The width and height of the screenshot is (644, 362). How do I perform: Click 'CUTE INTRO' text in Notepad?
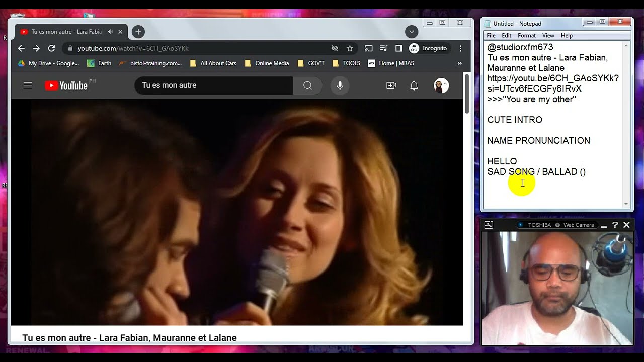point(515,120)
